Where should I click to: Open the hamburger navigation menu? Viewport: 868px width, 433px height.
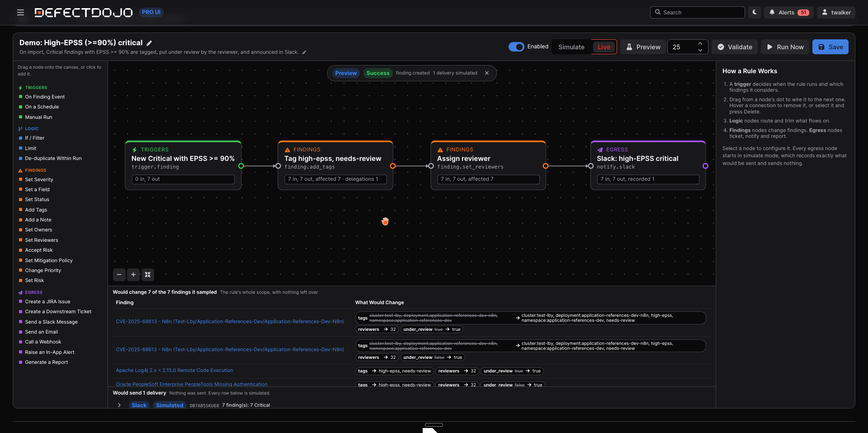point(20,12)
